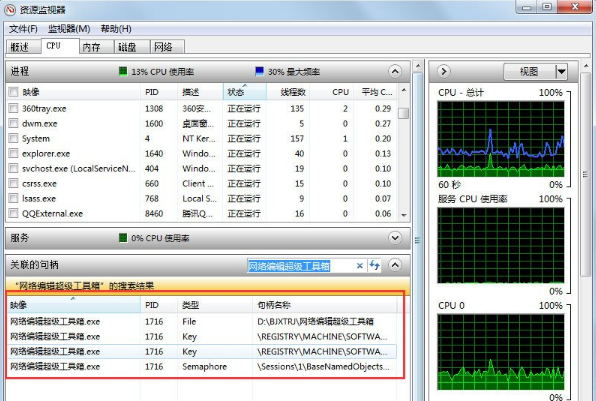Select the explorer.exe process row
Image resolution: width=596 pixels, height=401 pixels.
pos(202,153)
